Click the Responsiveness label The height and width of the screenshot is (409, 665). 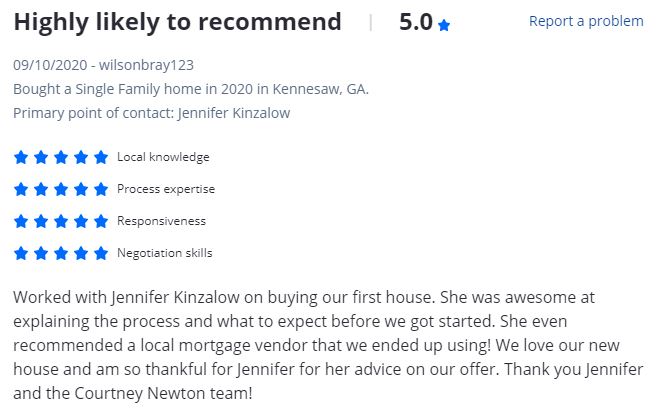(161, 221)
